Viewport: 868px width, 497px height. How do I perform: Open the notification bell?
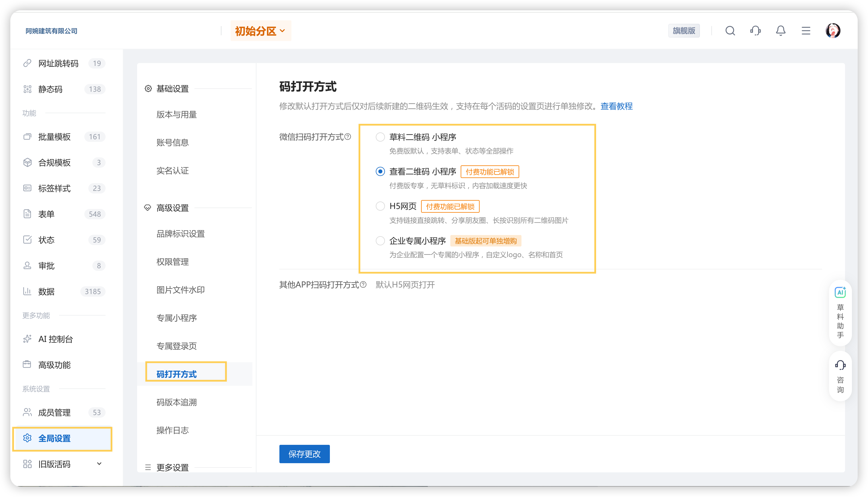[x=781, y=31]
